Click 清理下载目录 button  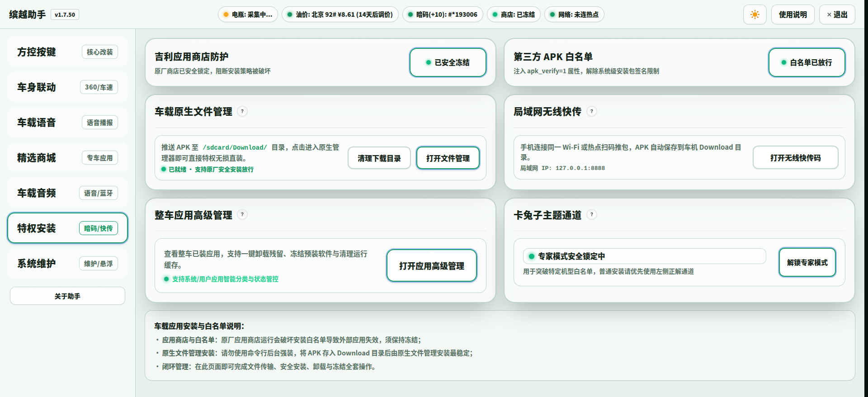(x=379, y=158)
